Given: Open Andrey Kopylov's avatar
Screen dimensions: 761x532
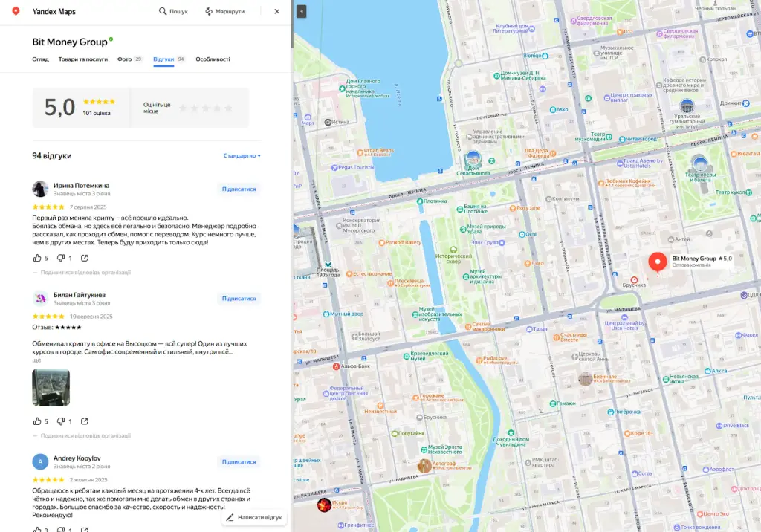Looking at the screenshot, I should (x=40, y=461).
